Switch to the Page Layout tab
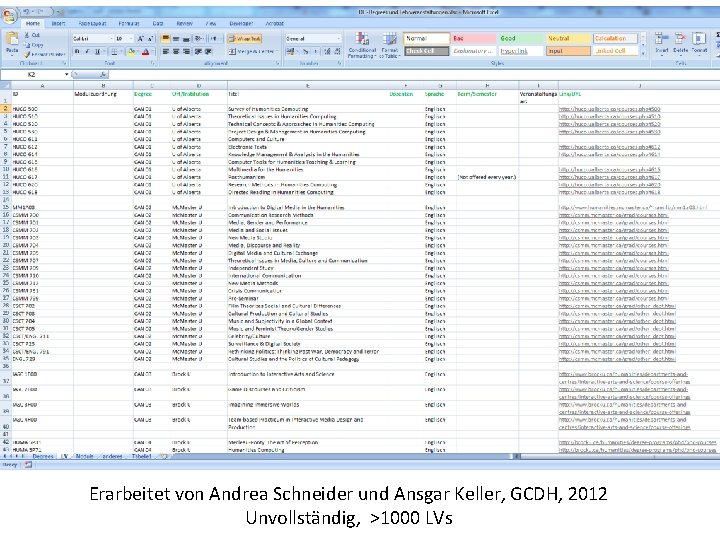 92,23
